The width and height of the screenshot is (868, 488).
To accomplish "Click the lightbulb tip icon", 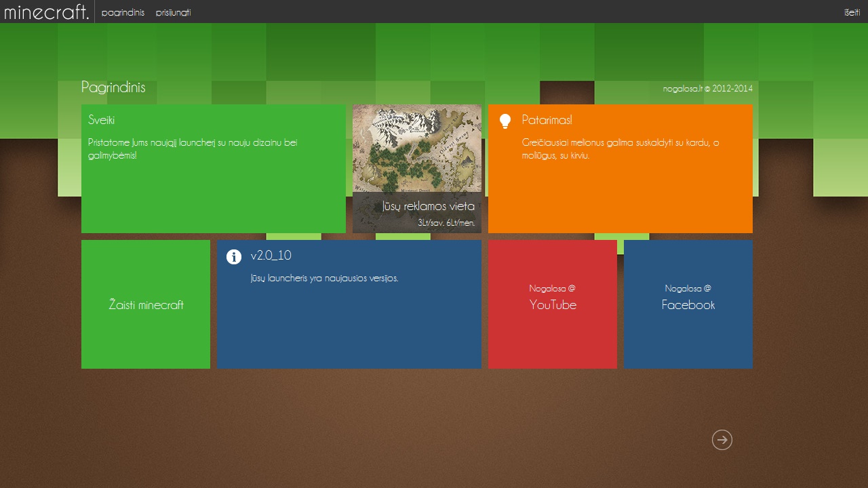I will (505, 121).
